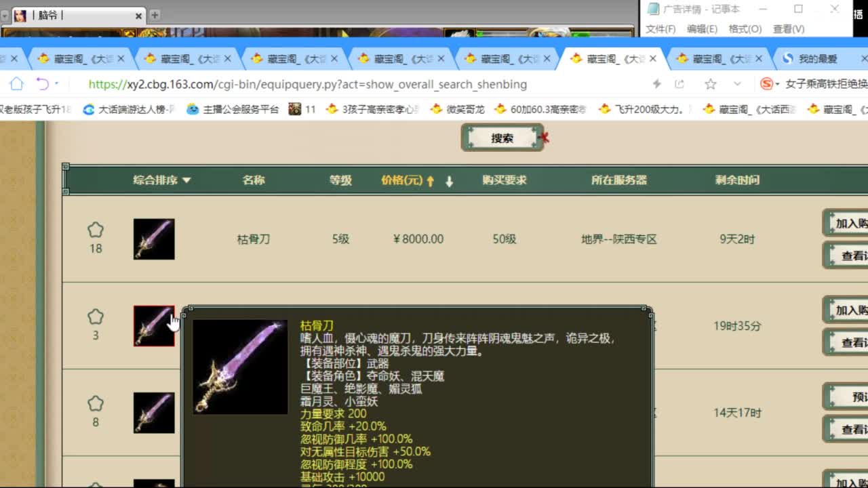The width and height of the screenshot is (868, 488).
Task: Click the lightning speed mode icon
Action: click(x=656, y=84)
